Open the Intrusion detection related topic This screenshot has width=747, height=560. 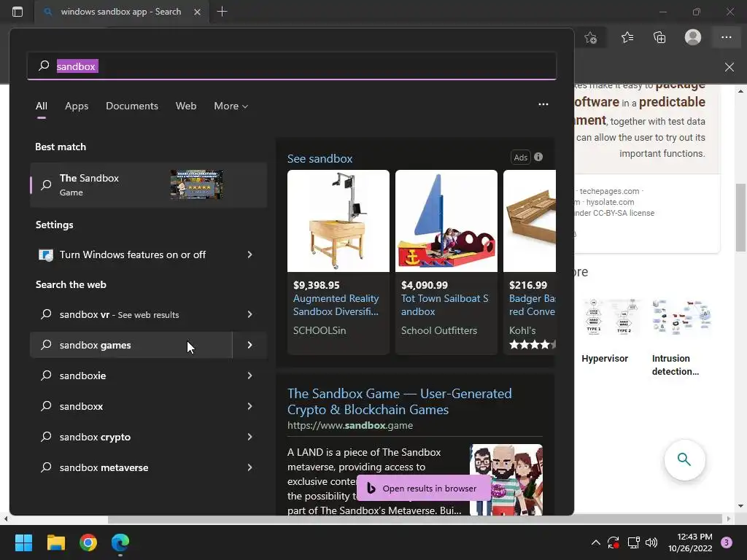[x=681, y=338]
